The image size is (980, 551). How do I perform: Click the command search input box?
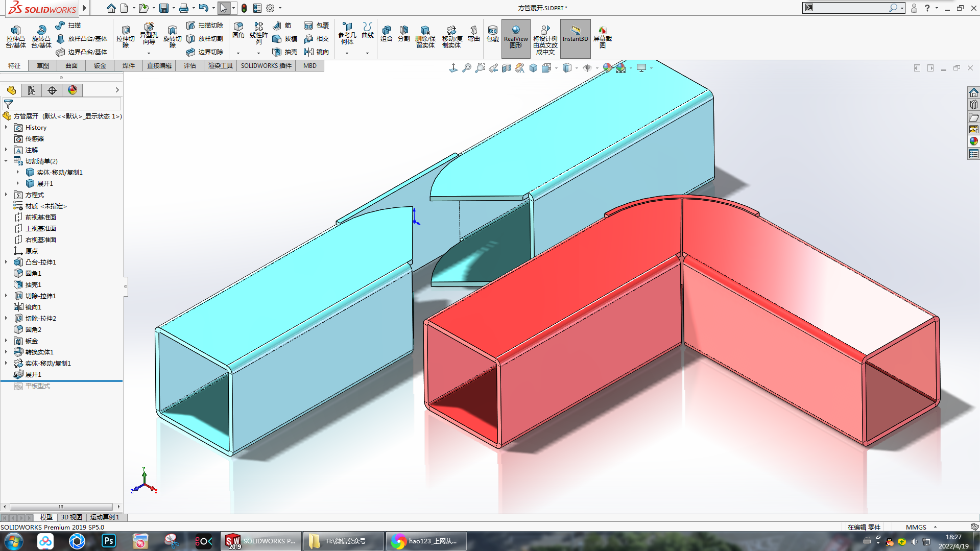click(851, 8)
